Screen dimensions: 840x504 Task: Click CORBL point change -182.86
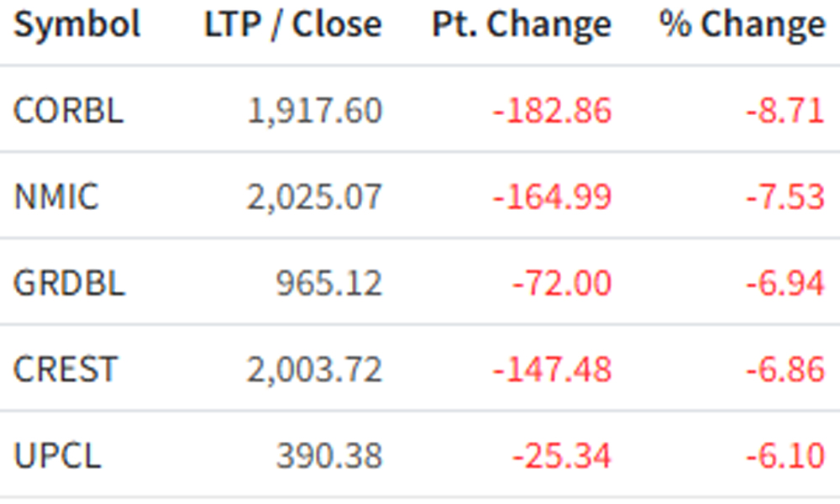click(552, 110)
